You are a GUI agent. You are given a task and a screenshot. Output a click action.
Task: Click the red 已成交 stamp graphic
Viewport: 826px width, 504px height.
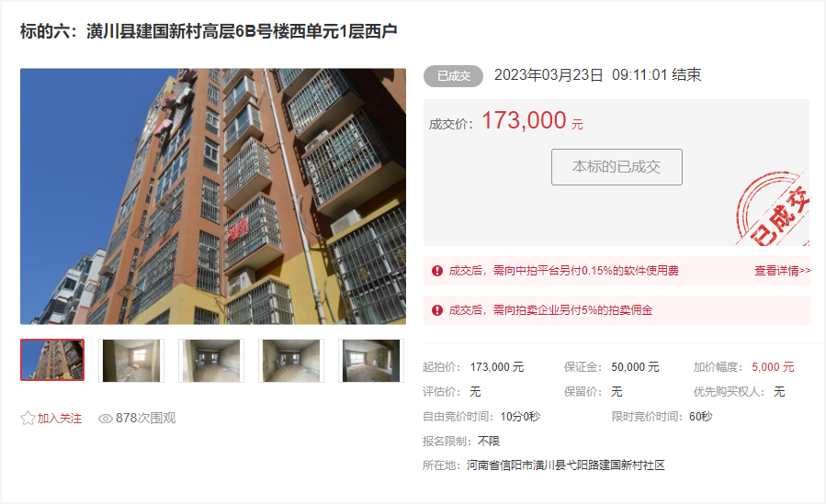pos(773,208)
